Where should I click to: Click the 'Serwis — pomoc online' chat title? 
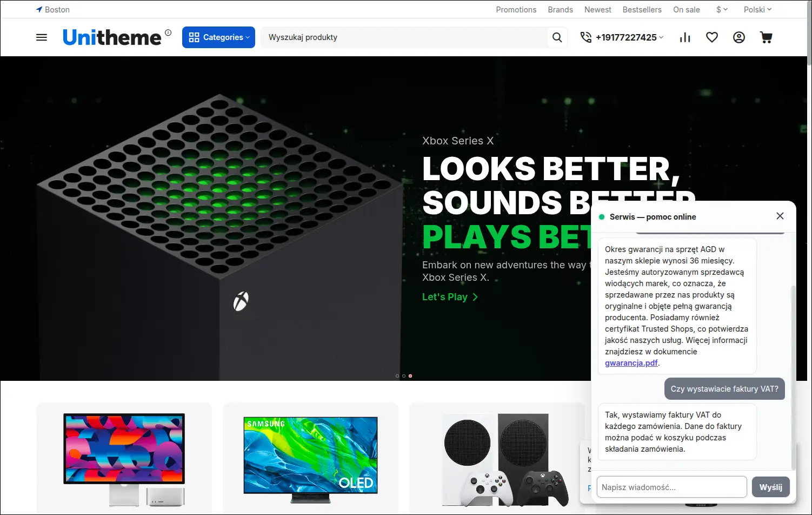653,217
